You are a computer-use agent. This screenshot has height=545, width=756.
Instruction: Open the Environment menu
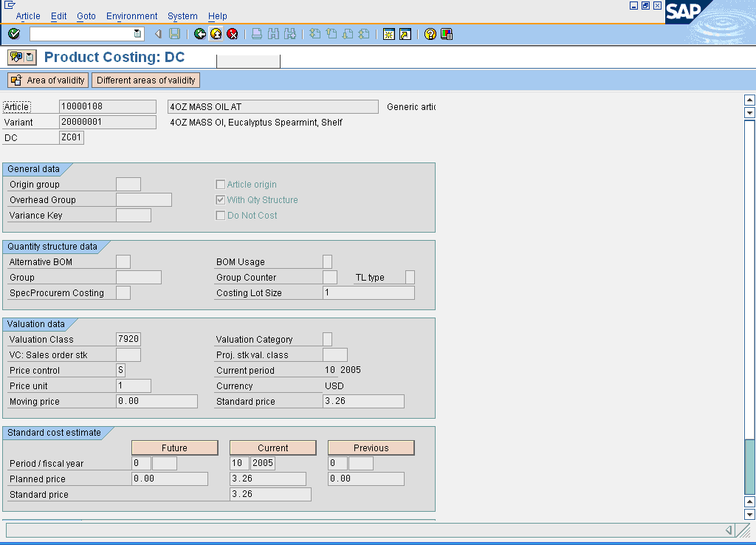coord(131,16)
